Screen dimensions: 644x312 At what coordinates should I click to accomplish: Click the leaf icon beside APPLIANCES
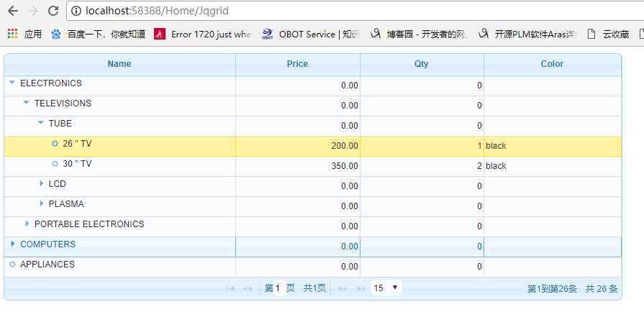click(12, 265)
